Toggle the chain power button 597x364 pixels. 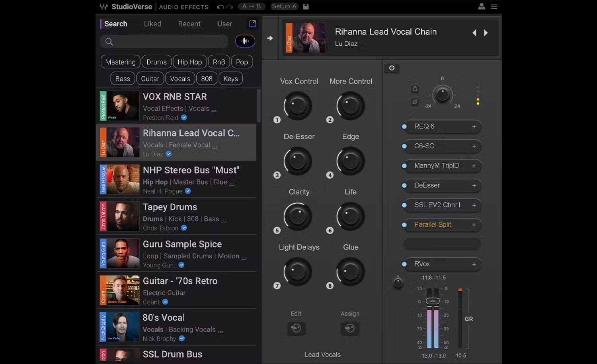pos(392,68)
